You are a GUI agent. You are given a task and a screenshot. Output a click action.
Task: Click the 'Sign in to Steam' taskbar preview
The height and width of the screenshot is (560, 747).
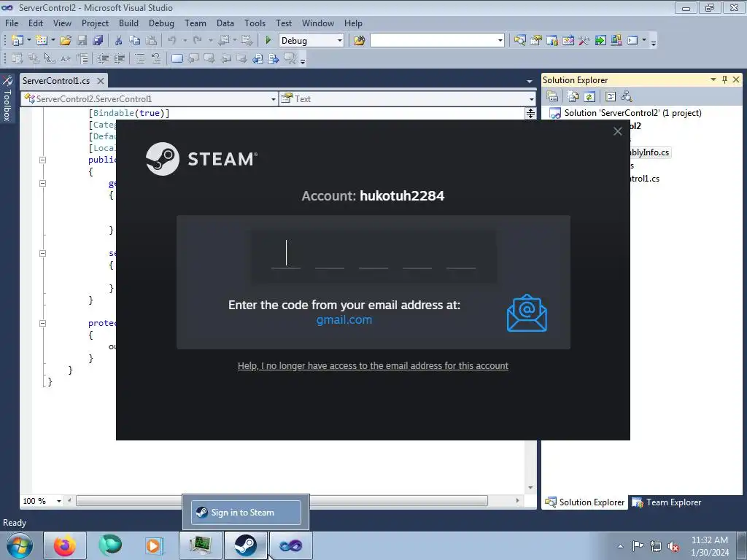(247, 513)
